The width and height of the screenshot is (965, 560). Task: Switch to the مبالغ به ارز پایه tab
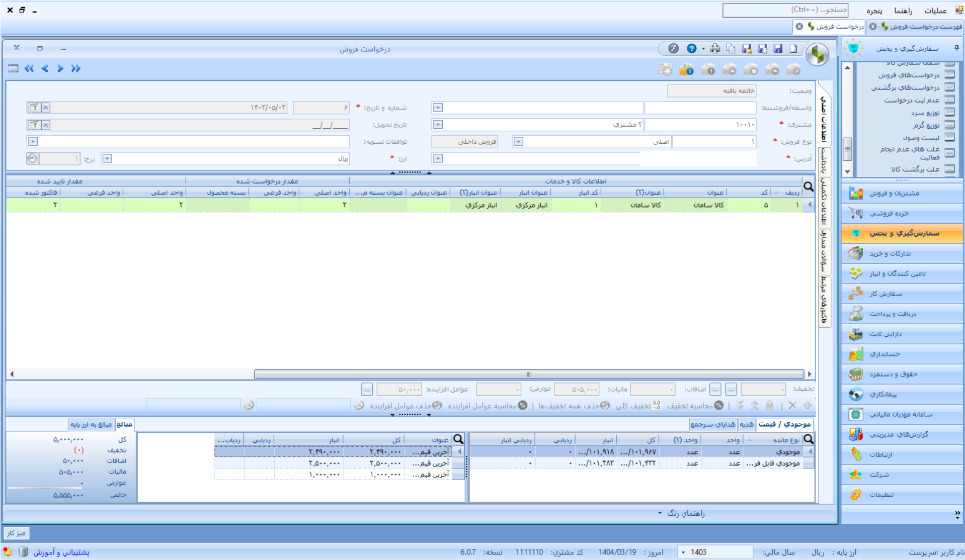click(x=91, y=424)
